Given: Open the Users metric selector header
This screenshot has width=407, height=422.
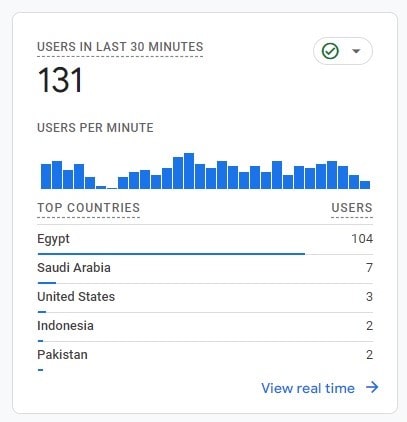Looking at the screenshot, I should click(352, 208).
